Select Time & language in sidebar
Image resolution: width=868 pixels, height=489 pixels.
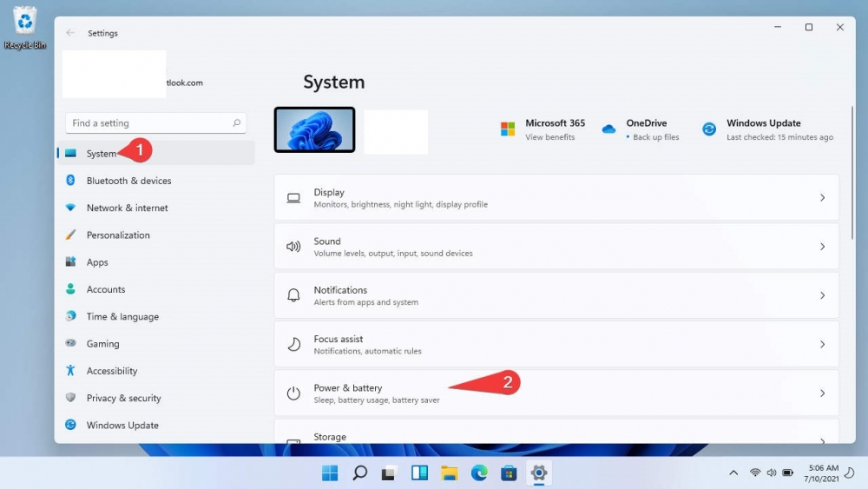(122, 317)
